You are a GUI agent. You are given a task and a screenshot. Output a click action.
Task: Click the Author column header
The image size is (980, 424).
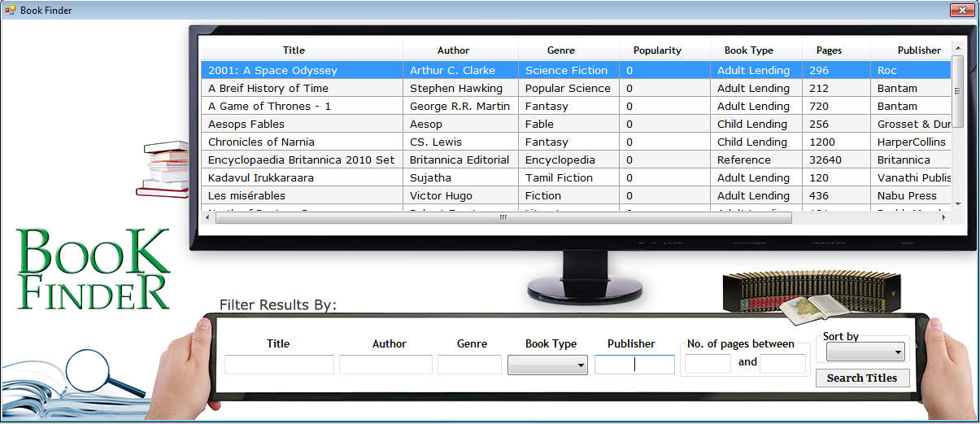[x=453, y=50]
